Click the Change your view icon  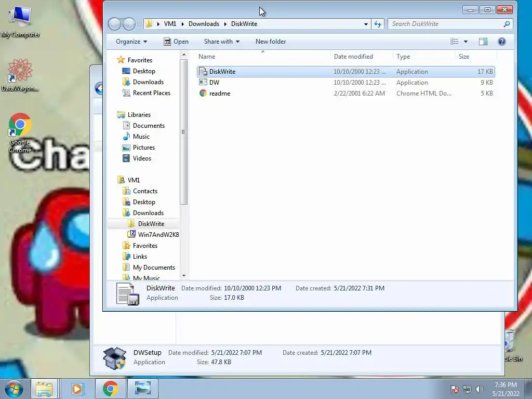point(454,42)
